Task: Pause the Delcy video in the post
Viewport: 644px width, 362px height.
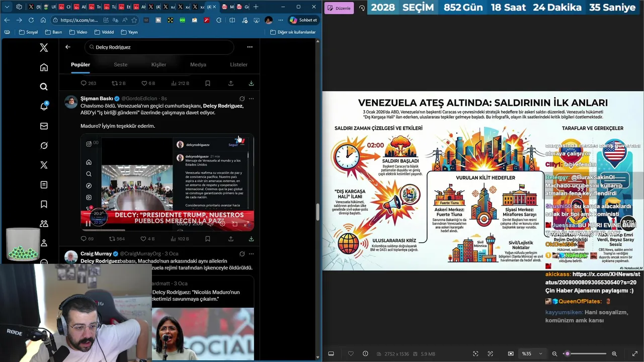Action: click(x=88, y=224)
